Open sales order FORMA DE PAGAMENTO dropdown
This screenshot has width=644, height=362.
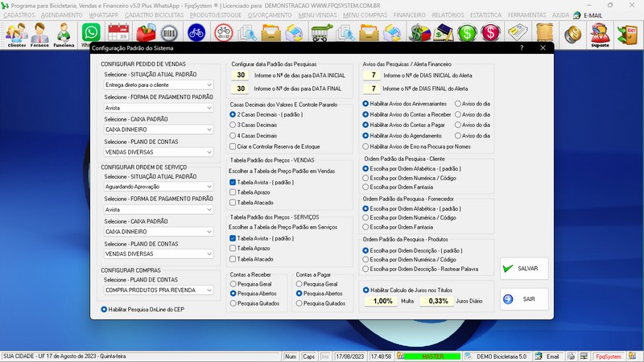(x=159, y=108)
